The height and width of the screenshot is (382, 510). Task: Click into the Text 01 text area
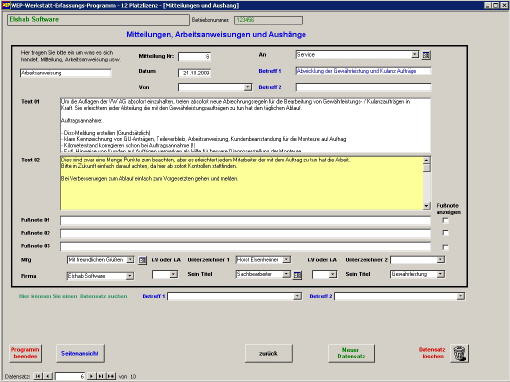(245, 125)
